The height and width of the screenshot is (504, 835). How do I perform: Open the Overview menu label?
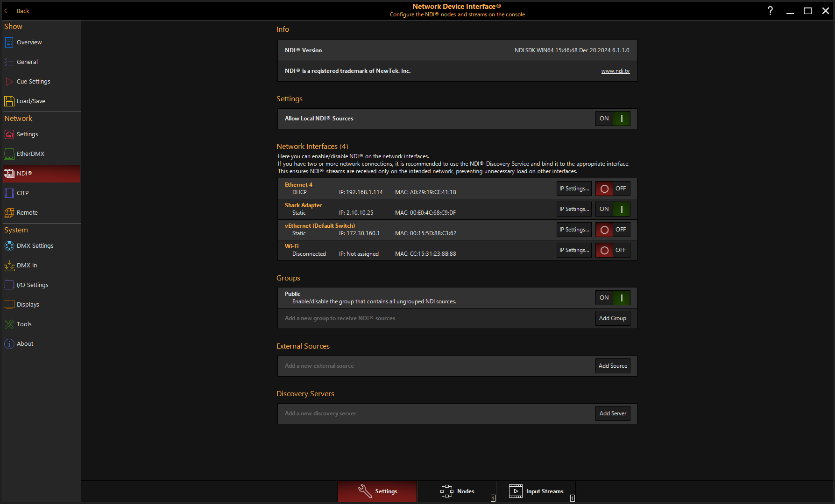tap(29, 42)
